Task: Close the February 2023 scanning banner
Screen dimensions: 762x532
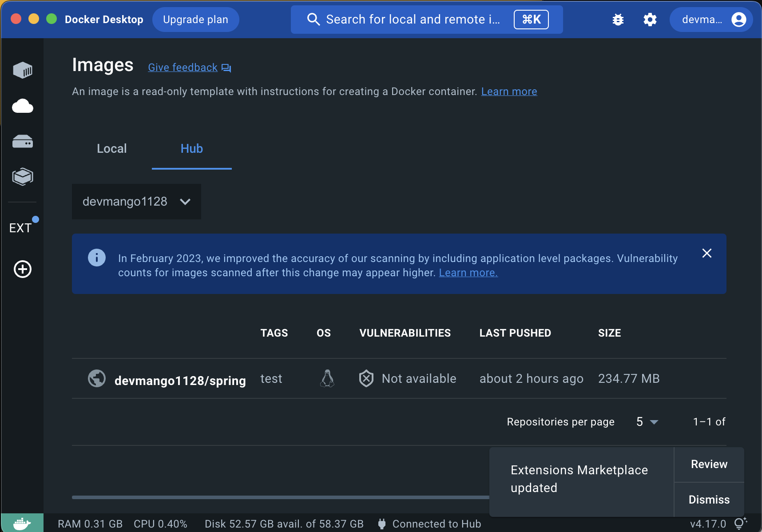Action: (x=707, y=253)
